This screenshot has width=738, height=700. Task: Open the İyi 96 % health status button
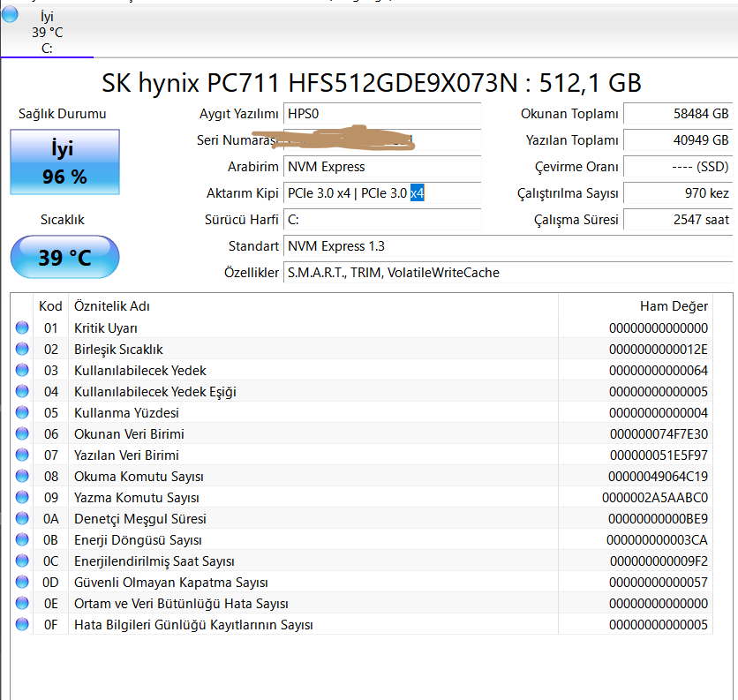pyautogui.click(x=65, y=162)
